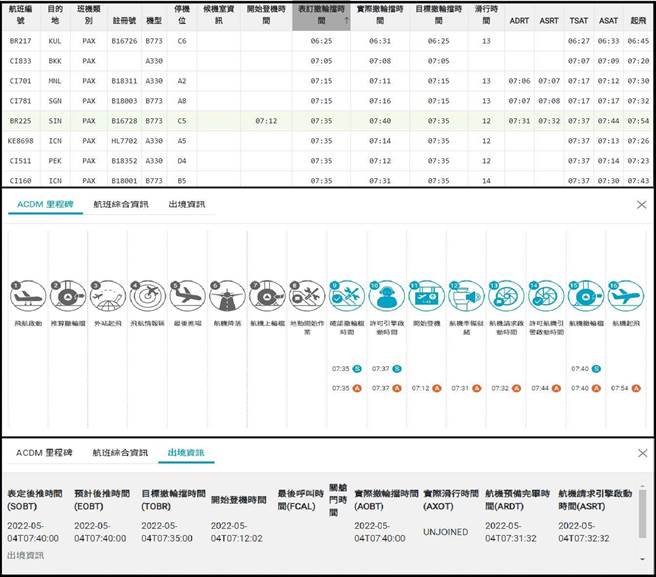Select the KE8698 flight row to ICN
The width and height of the screenshot is (656, 577).
point(300,141)
